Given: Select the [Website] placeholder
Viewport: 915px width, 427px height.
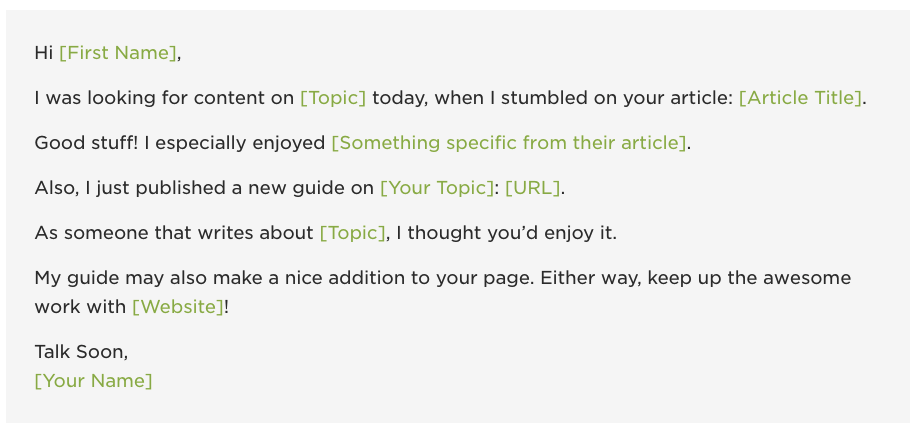Looking at the screenshot, I should point(178,307).
